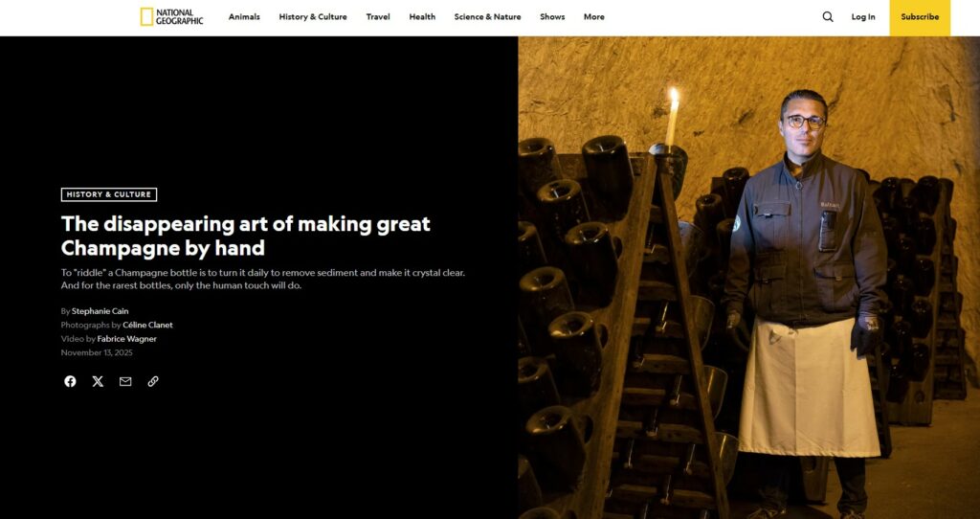The width and height of the screenshot is (980, 519).
Task: Open History & Culture navigation item
Action: tap(313, 17)
